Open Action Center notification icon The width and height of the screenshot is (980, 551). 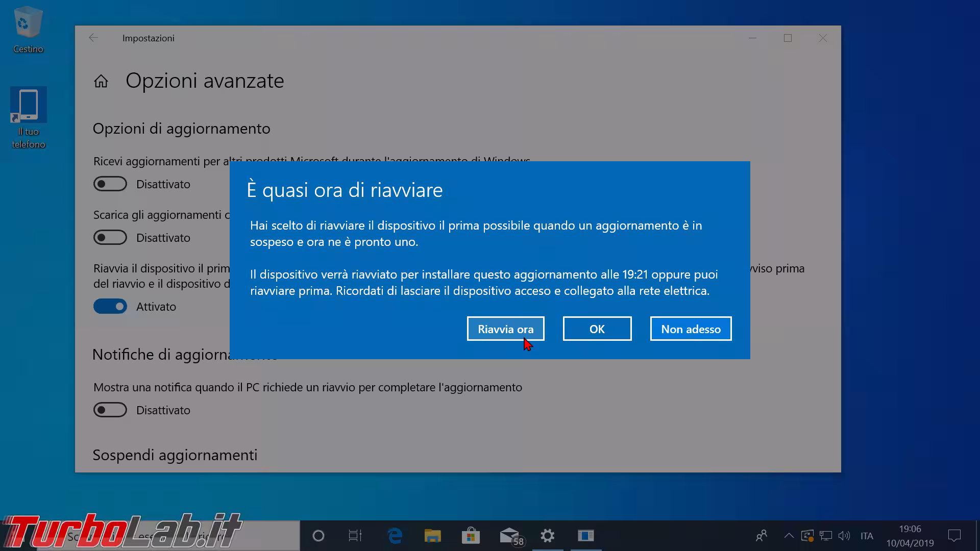(x=954, y=536)
